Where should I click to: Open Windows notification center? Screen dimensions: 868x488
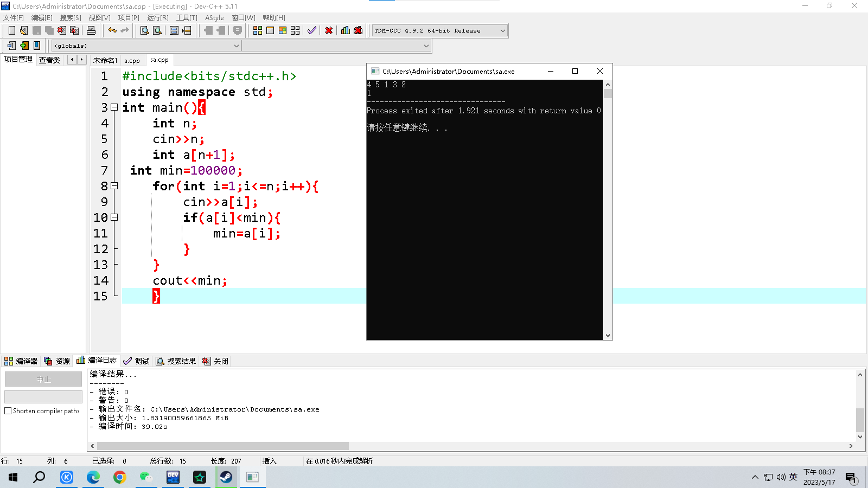pos(851,477)
